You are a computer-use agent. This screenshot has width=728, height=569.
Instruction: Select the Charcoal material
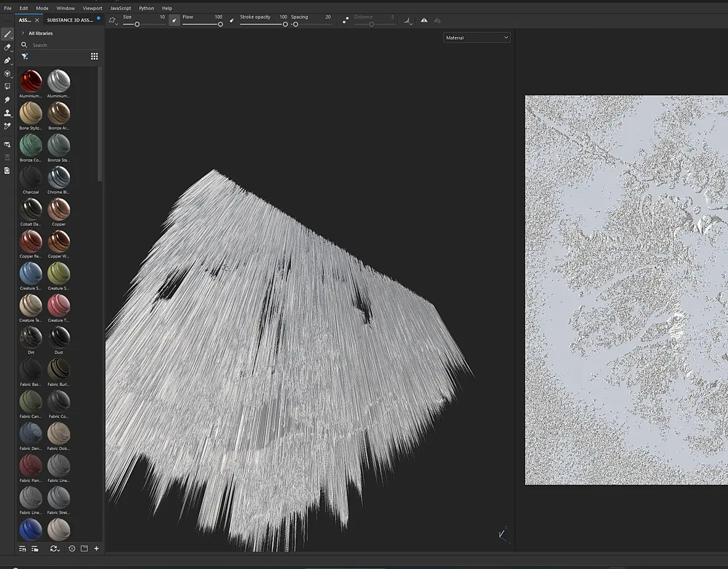click(31, 177)
